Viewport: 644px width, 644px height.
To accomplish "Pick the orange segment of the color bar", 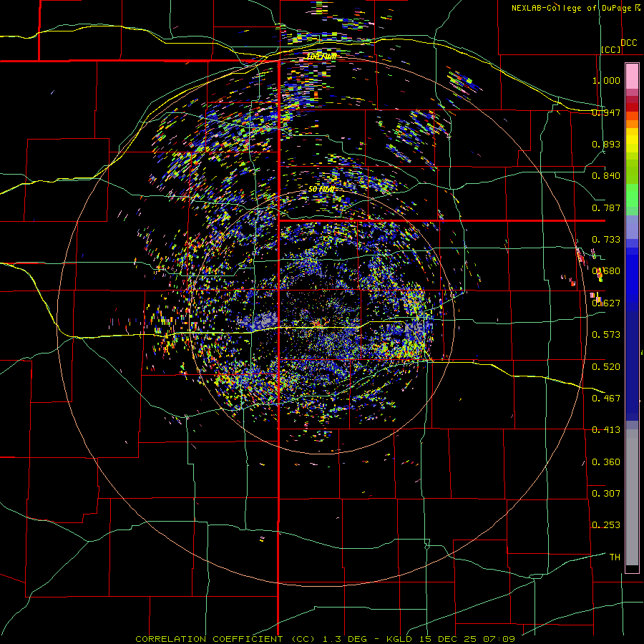I will click(632, 124).
